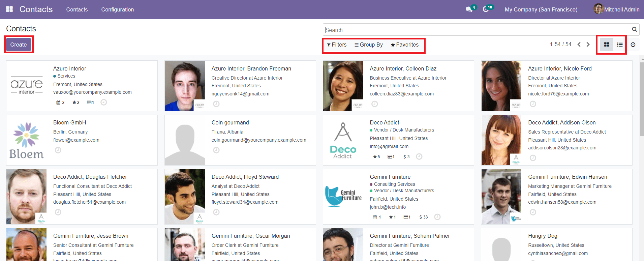644x261 pixels.
Task: Switch to Activity view clock icon
Action: [x=633, y=45]
